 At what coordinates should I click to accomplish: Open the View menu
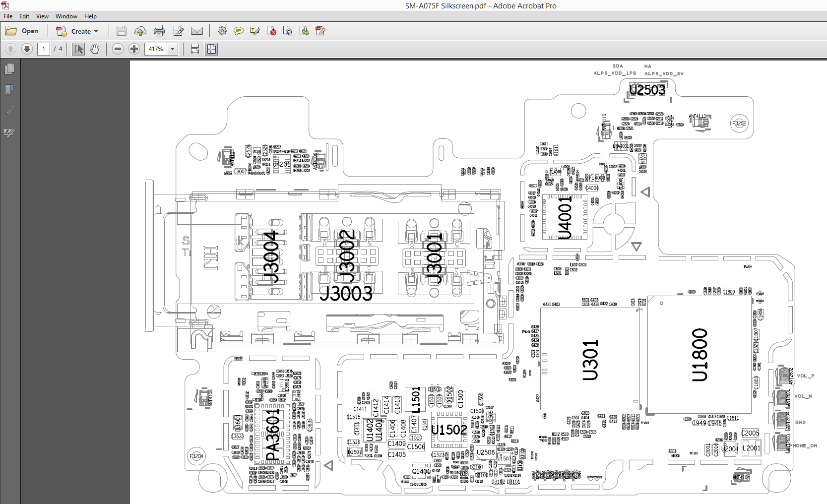pos(42,16)
